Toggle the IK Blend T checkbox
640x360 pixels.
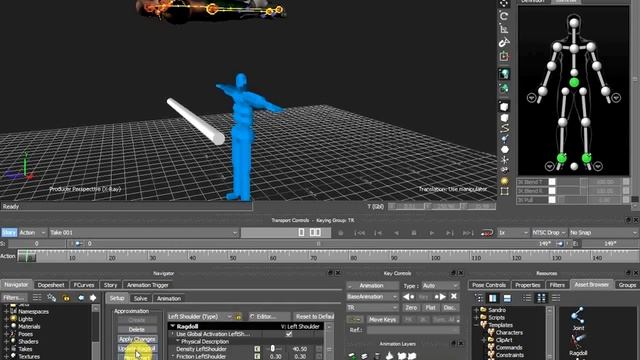tap(552, 182)
